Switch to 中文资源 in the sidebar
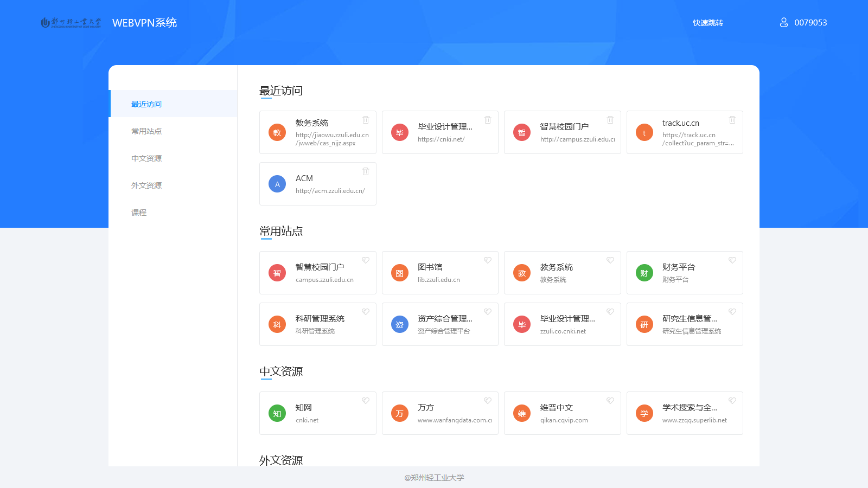Image resolution: width=868 pixels, height=488 pixels. [146, 158]
